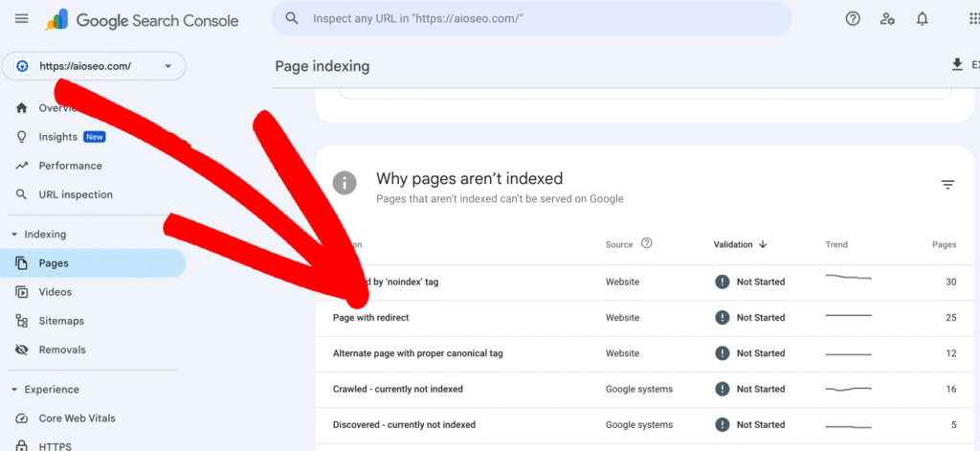Click the Source column help icon
This screenshot has height=451, width=980.
pos(647,244)
